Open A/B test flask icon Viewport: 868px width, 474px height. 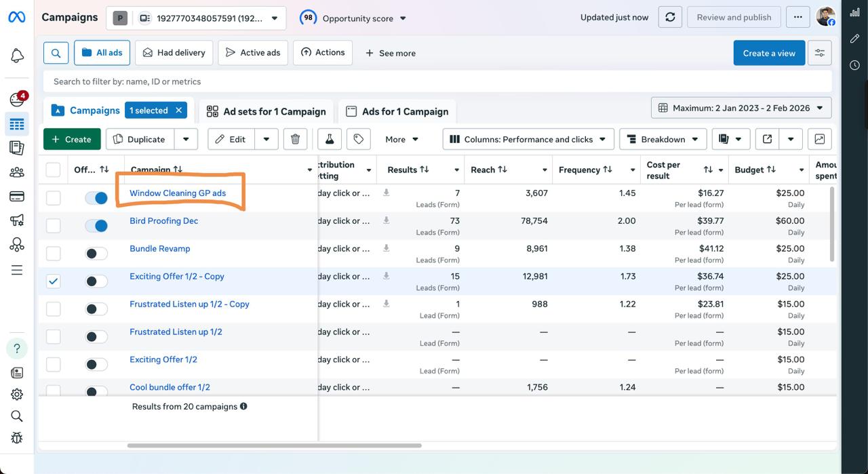(330, 139)
